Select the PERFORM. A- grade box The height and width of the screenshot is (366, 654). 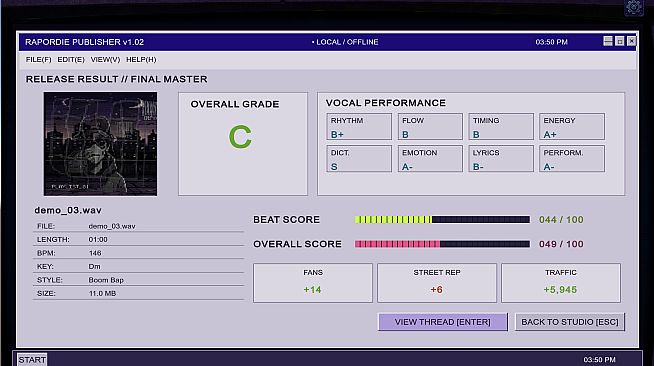[x=572, y=158]
